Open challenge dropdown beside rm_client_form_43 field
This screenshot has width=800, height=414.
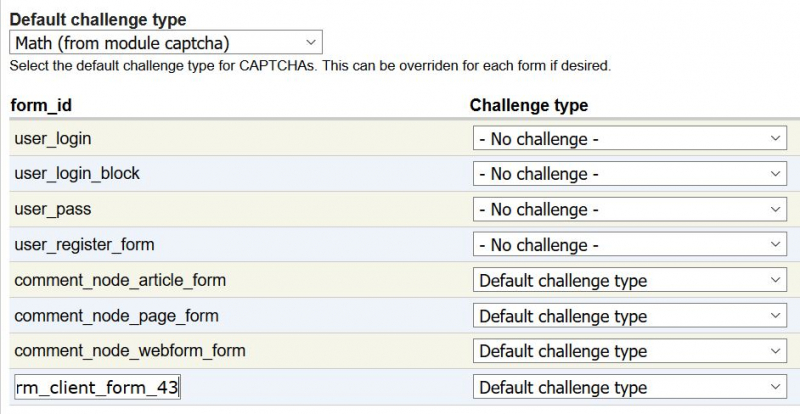(630, 387)
